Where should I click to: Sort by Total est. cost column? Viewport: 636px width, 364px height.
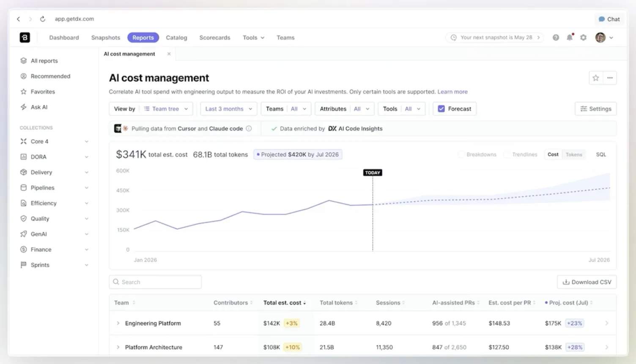(x=284, y=303)
